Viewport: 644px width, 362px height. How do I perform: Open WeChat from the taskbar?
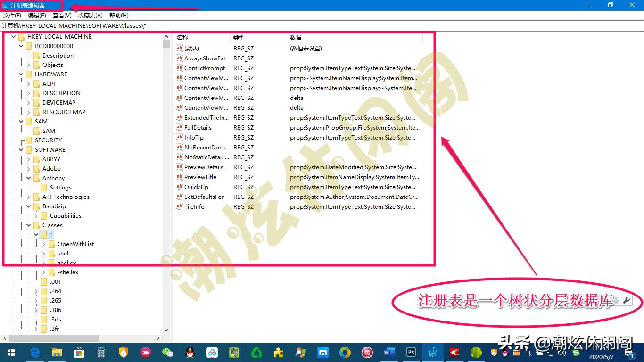[168, 352]
